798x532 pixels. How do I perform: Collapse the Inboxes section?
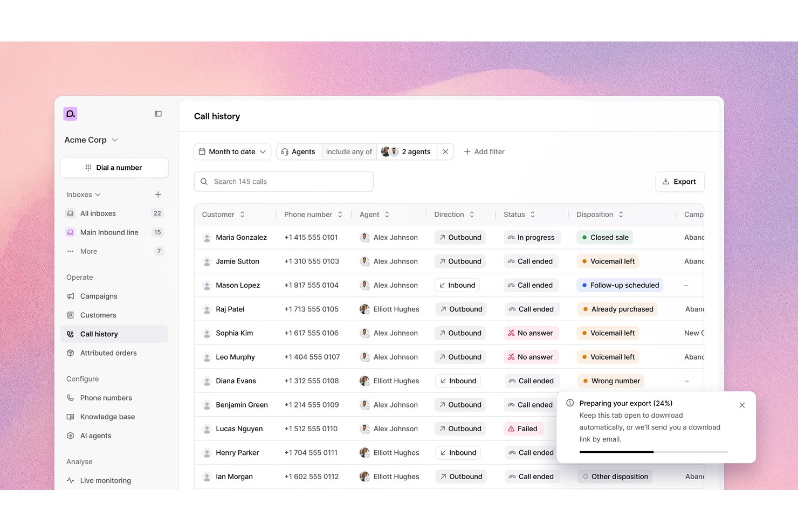tap(84, 195)
